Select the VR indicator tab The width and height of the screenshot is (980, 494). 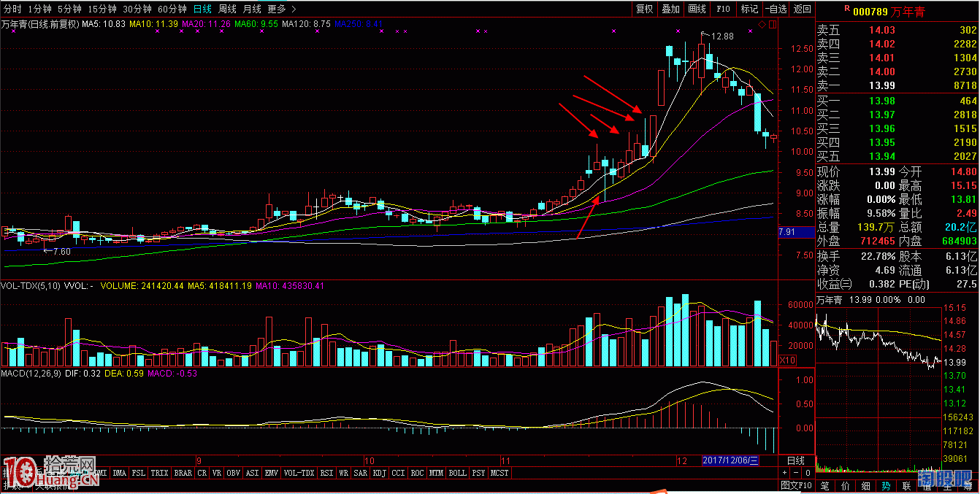coord(217,473)
